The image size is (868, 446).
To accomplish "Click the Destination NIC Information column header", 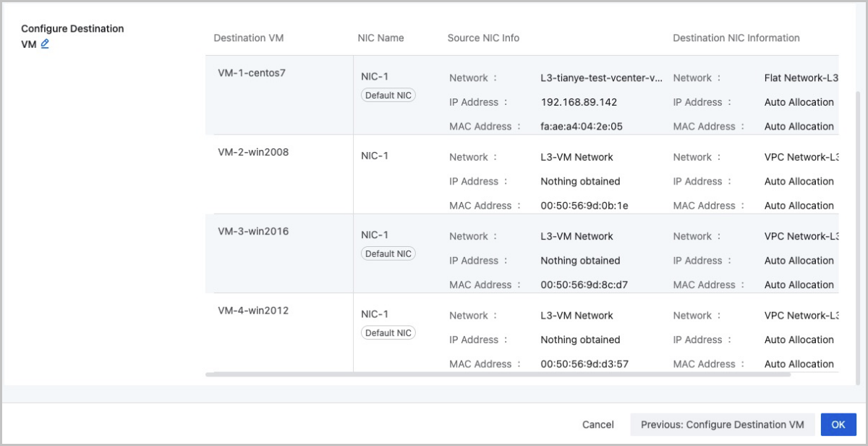I will (736, 38).
